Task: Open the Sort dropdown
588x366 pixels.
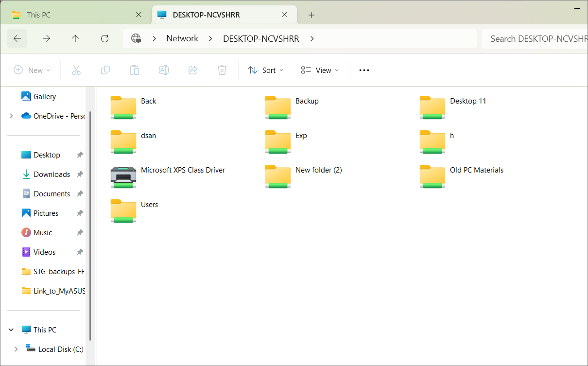Action: pyautogui.click(x=265, y=70)
